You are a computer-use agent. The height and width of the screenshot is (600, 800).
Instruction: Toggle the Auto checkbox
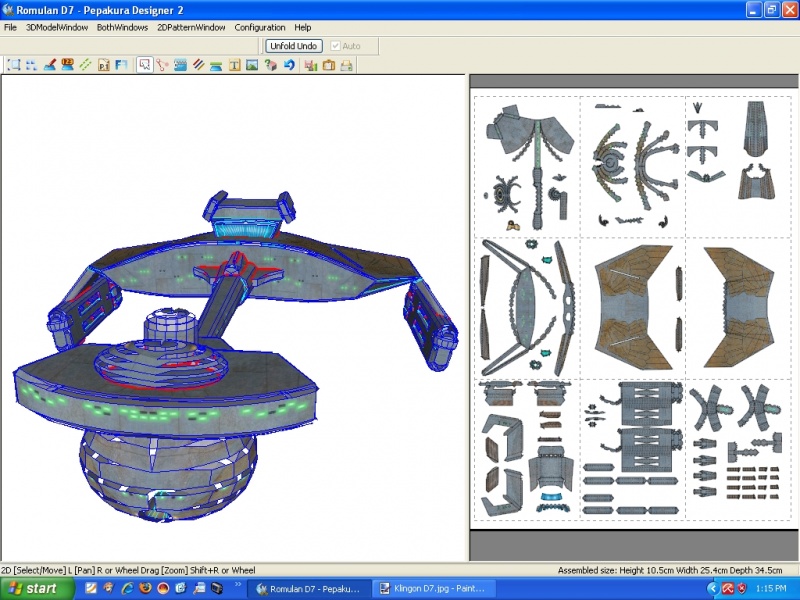coord(335,46)
